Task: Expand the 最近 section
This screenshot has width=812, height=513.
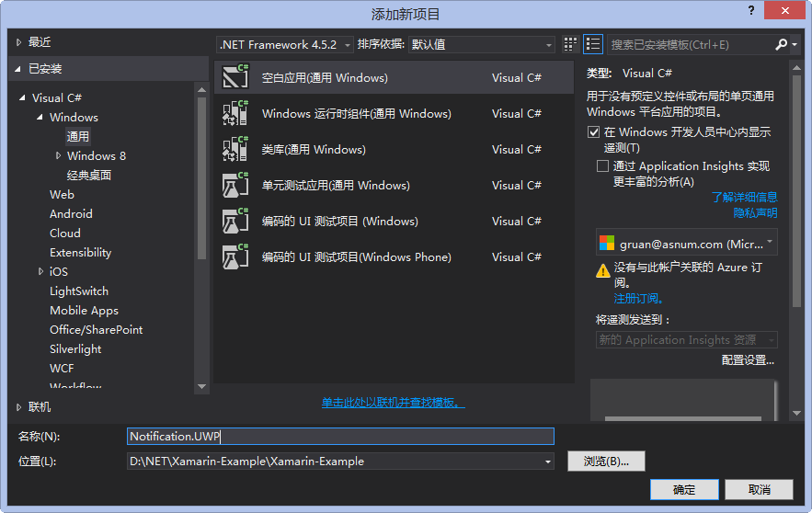Action: tap(18, 42)
